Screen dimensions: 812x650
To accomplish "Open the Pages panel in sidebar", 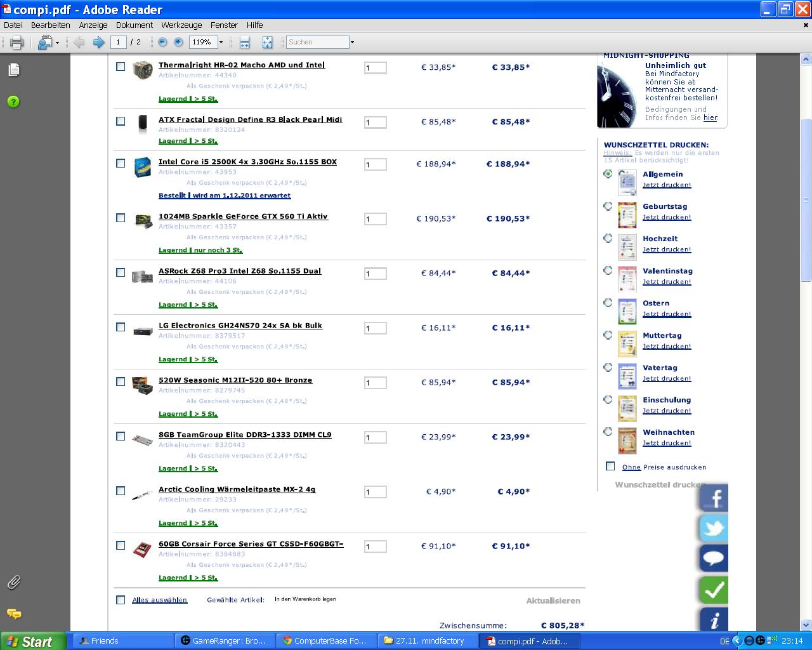I will pyautogui.click(x=14, y=70).
